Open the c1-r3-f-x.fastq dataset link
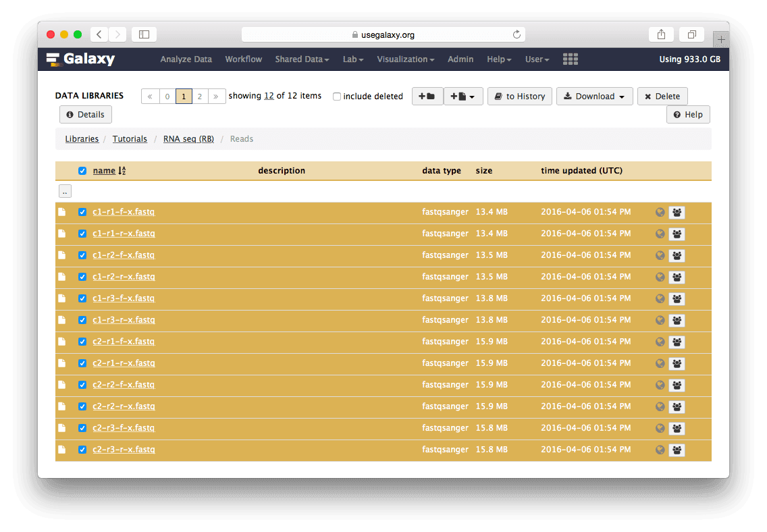 coord(124,298)
